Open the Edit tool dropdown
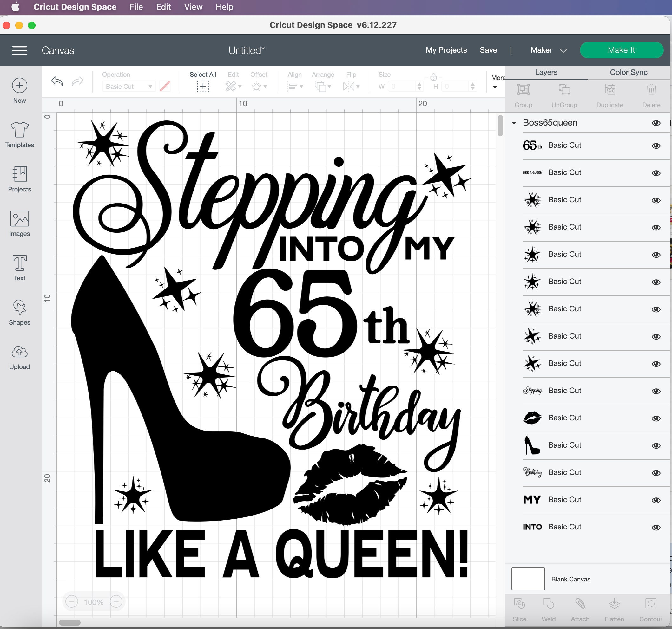Image resolution: width=672 pixels, height=629 pixels. 233,87
